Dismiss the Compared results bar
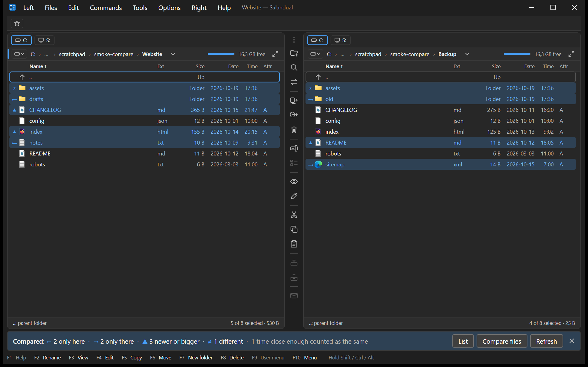This screenshot has width=588, height=367. [572, 341]
